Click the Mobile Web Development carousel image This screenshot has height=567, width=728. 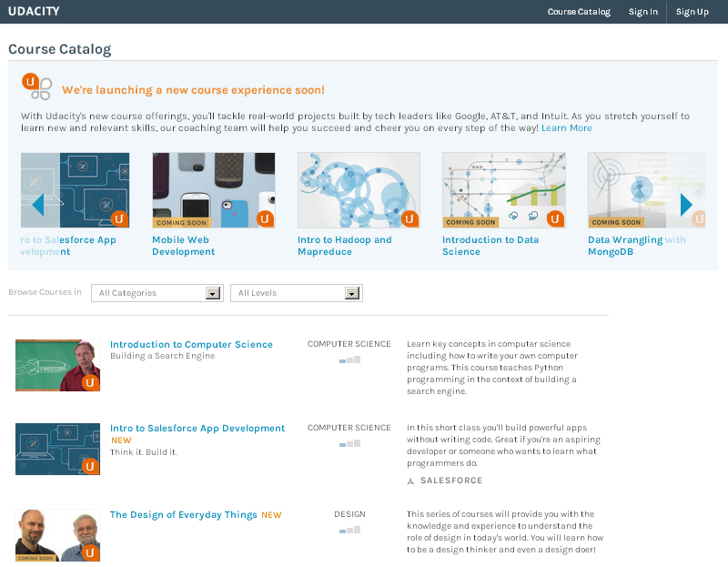point(214,190)
